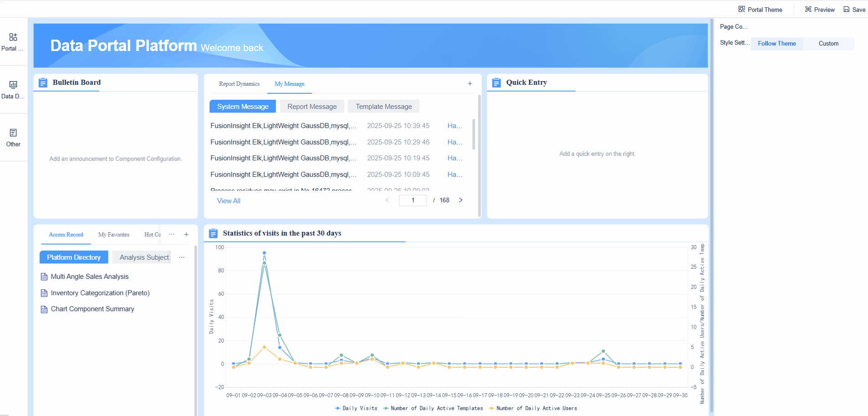
Task: Toggle Number of Daily Active Templates legend
Action: pos(433,408)
